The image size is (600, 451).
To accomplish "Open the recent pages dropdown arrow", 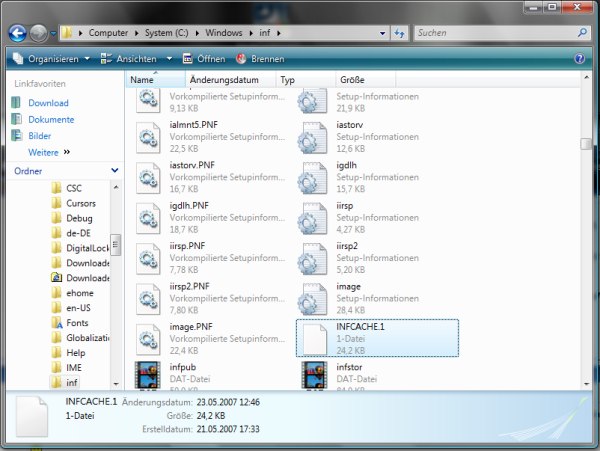I will (53, 34).
